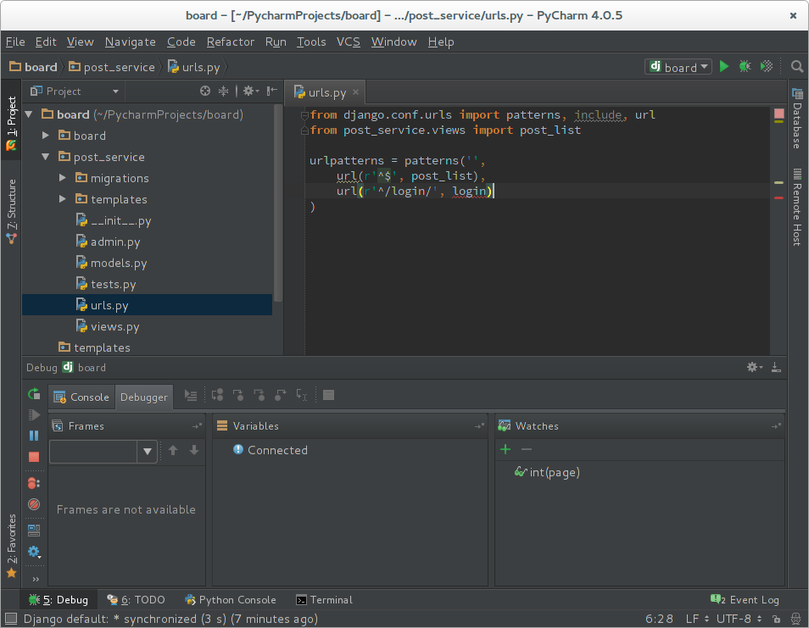Screen dimensions: 809x628
Task: Click the project tree vertical scrollbar
Action: coord(278,203)
